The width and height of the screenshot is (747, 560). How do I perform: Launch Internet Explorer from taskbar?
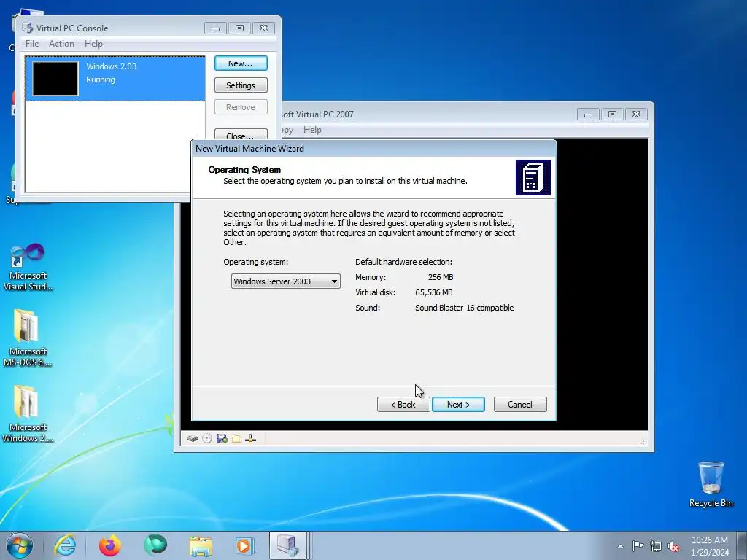(x=65, y=545)
